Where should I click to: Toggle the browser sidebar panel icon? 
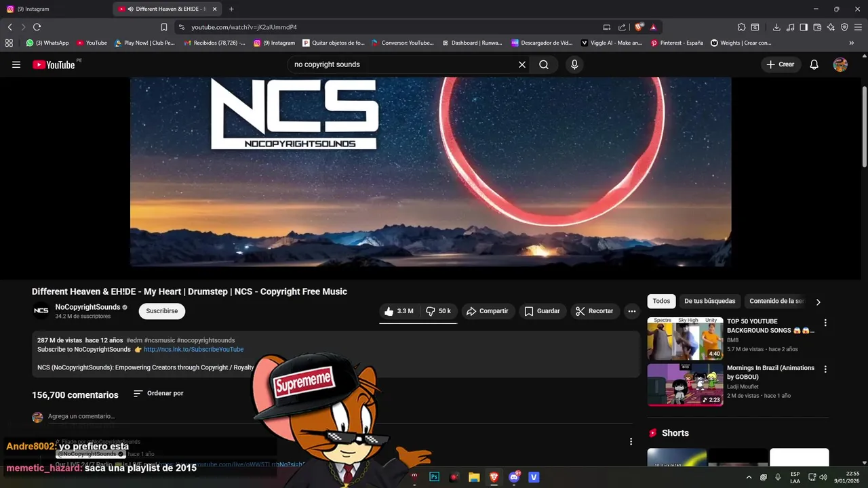804,27
